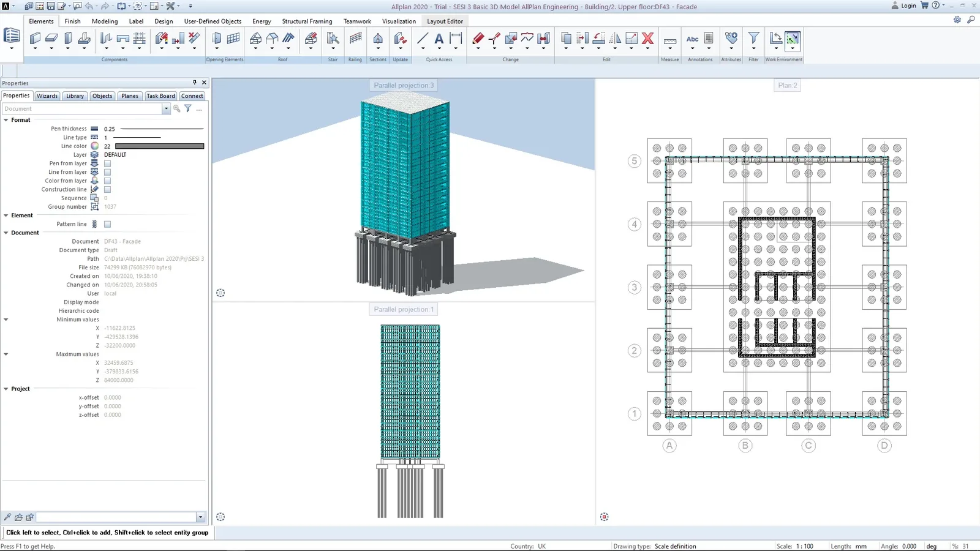This screenshot has height=551, width=980.
Task: Toggle the Pen from layer checkbox
Action: [107, 163]
